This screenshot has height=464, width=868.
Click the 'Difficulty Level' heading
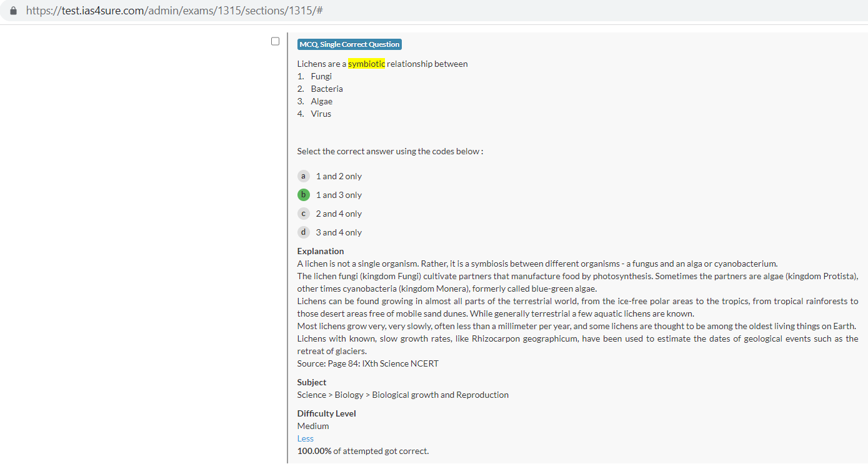pos(326,413)
